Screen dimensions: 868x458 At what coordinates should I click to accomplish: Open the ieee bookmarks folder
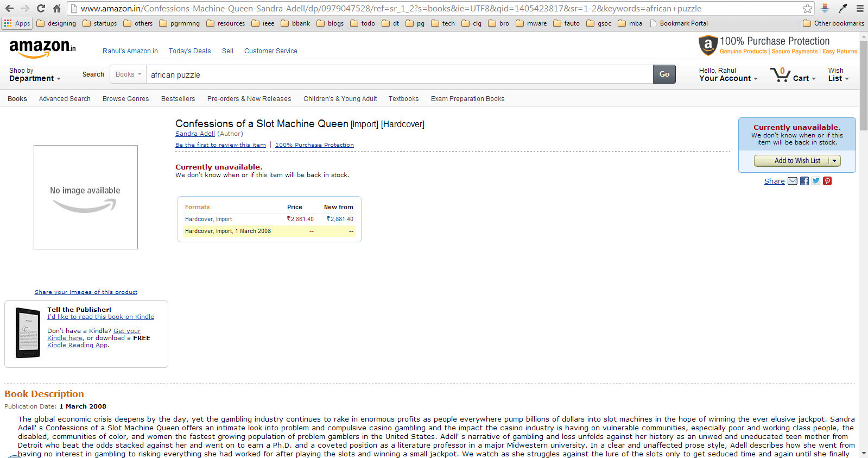pos(263,23)
